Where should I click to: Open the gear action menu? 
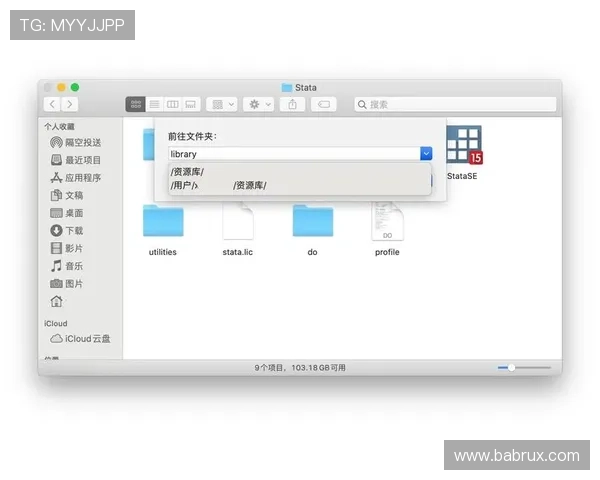pos(259,104)
